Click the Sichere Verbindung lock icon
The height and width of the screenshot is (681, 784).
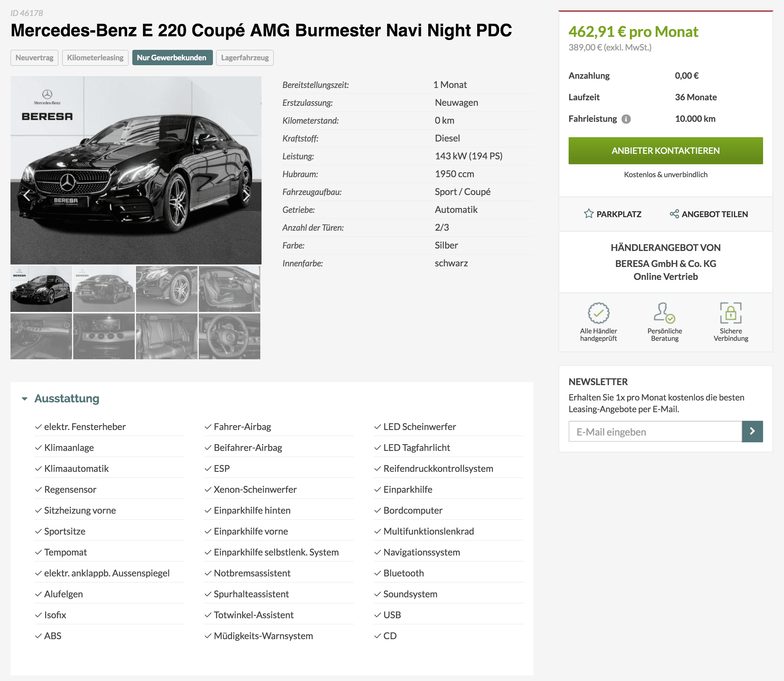click(x=730, y=313)
